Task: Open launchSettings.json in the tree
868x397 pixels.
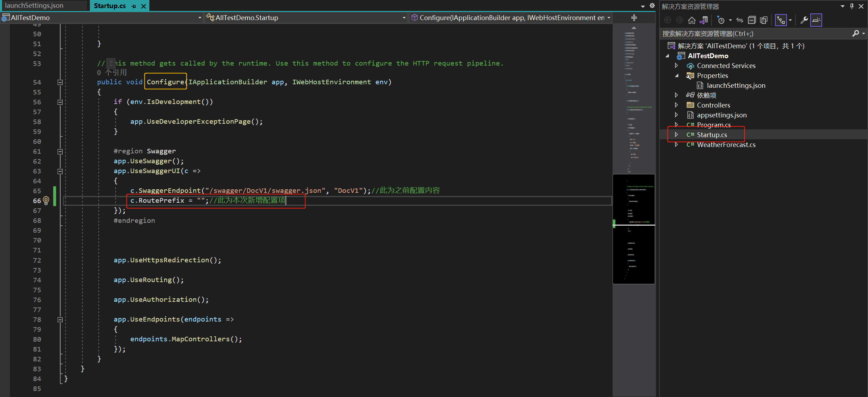Action: (x=736, y=85)
